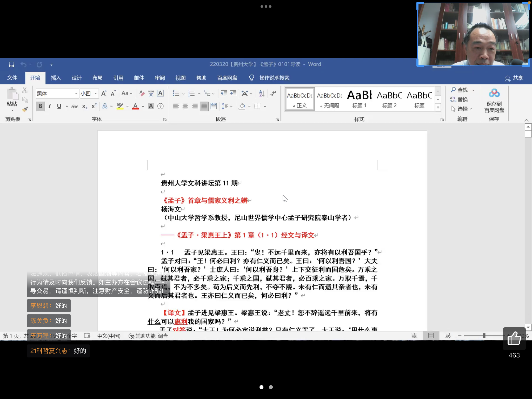Apply the 标题 1 heading style
The height and width of the screenshot is (399, 532).
360,99
